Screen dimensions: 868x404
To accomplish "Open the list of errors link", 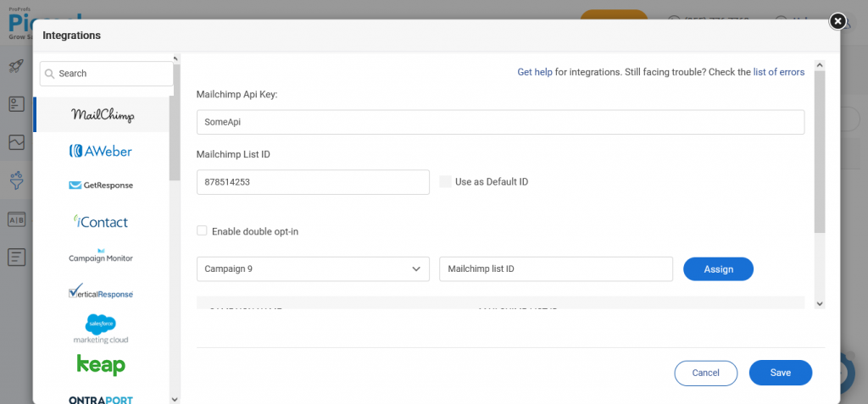I will coord(779,72).
